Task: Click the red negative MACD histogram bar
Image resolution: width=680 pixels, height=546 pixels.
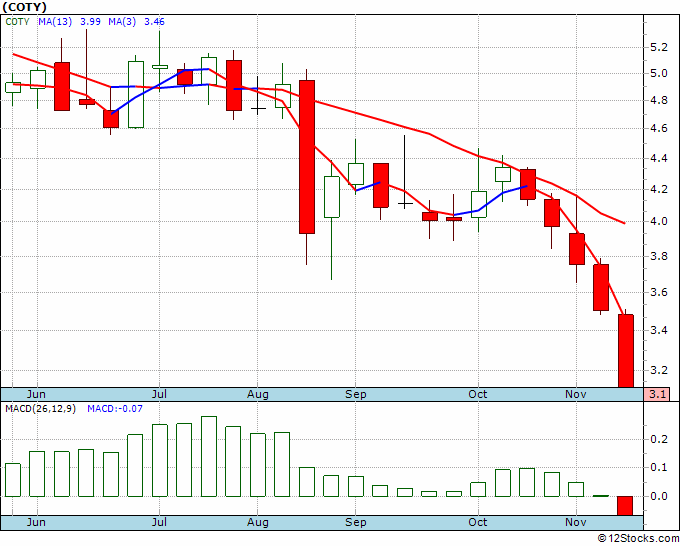Action: point(625,506)
